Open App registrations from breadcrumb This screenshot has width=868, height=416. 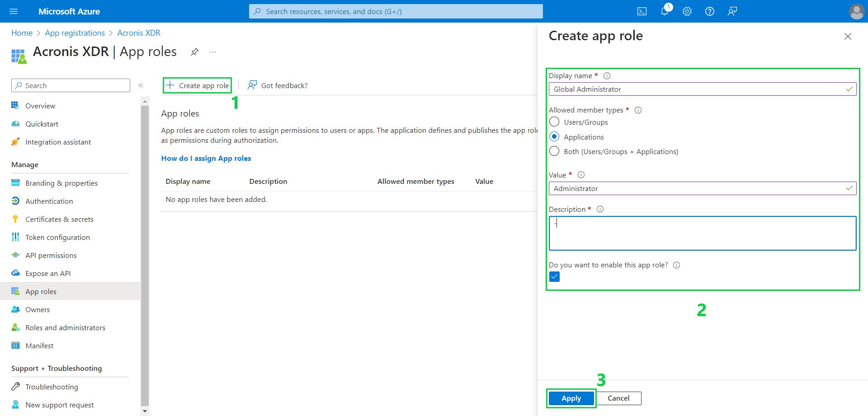click(x=75, y=33)
